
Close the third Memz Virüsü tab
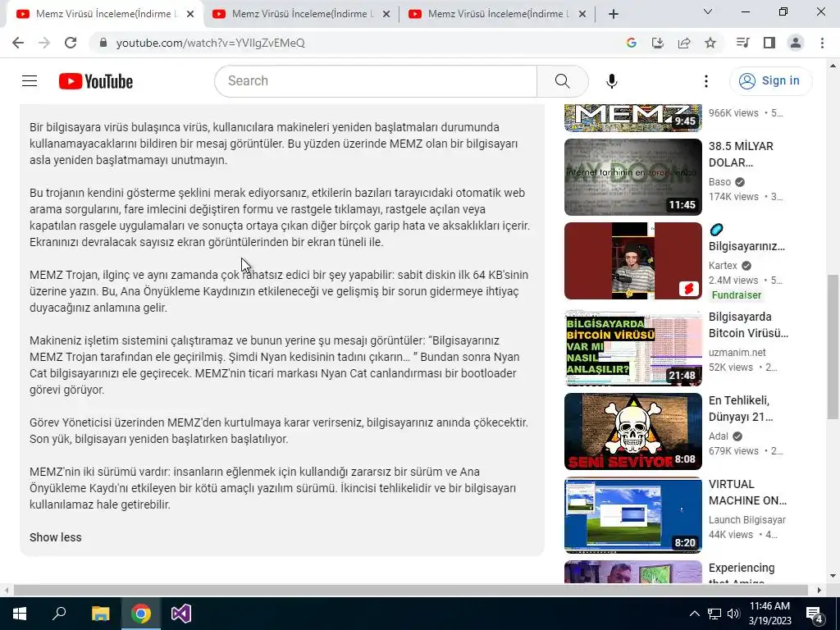click(582, 14)
